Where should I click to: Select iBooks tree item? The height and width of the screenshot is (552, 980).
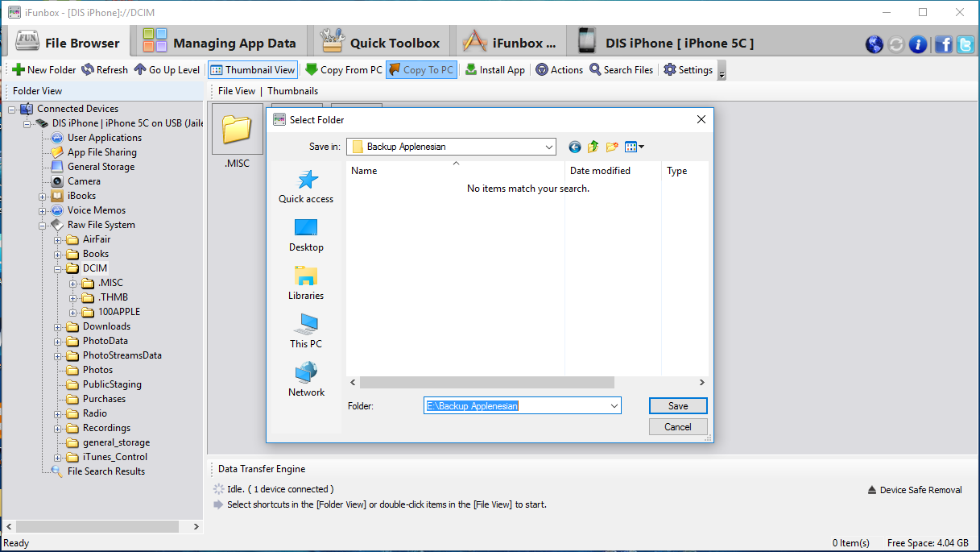[81, 196]
